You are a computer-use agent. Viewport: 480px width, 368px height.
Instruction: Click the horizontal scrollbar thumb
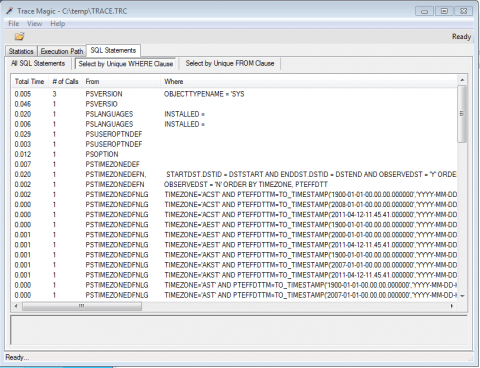(82, 306)
